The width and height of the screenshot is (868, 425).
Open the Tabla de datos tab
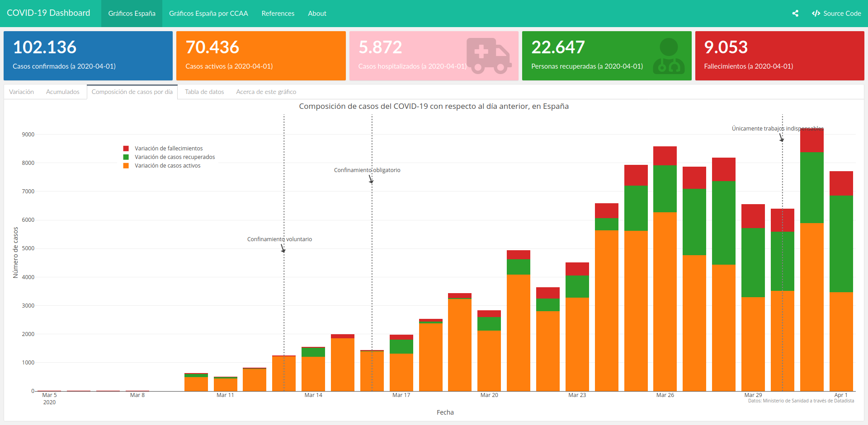pyautogui.click(x=204, y=92)
